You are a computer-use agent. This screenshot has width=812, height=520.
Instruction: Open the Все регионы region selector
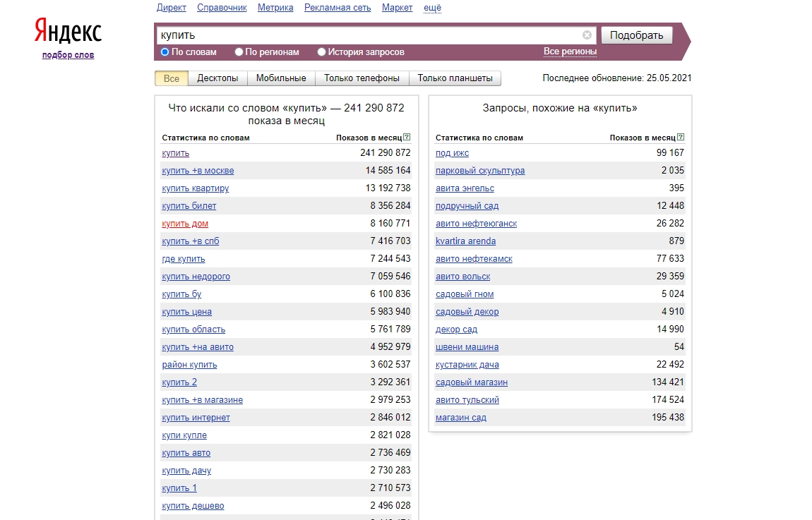click(570, 52)
